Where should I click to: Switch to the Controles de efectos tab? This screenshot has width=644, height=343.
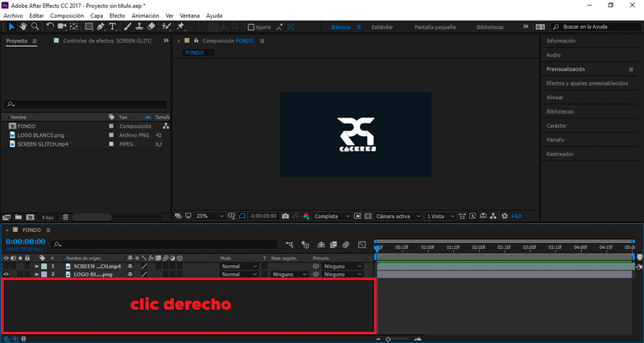(x=107, y=41)
